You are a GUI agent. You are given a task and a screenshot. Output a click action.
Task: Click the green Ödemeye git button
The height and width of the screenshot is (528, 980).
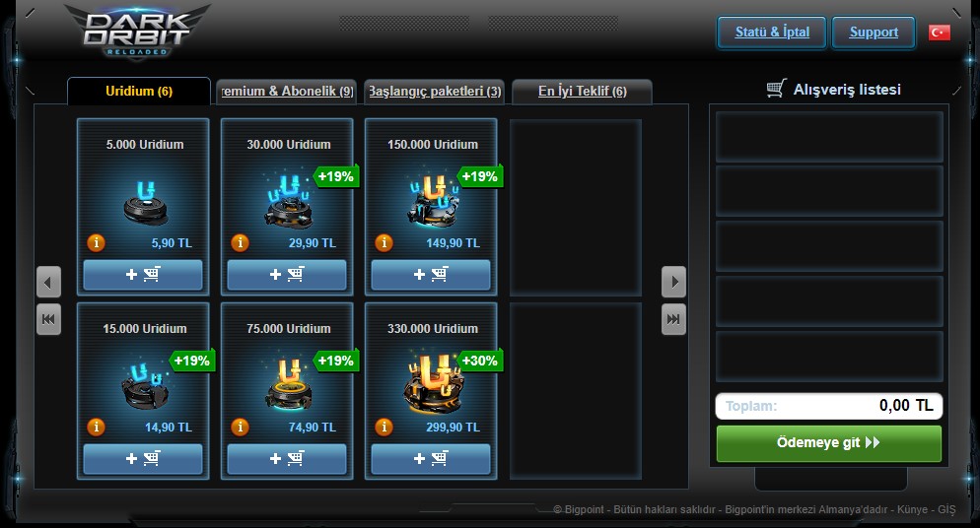click(x=829, y=443)
